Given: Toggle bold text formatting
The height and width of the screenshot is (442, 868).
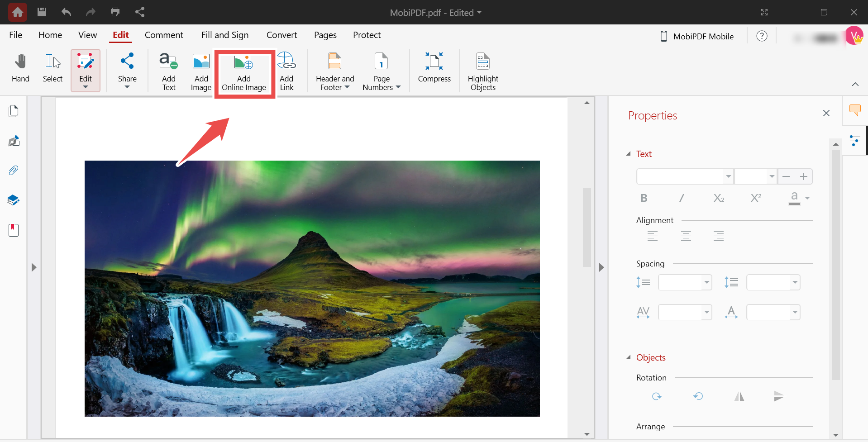Looking at the screenshot, I should pos(644,198).
